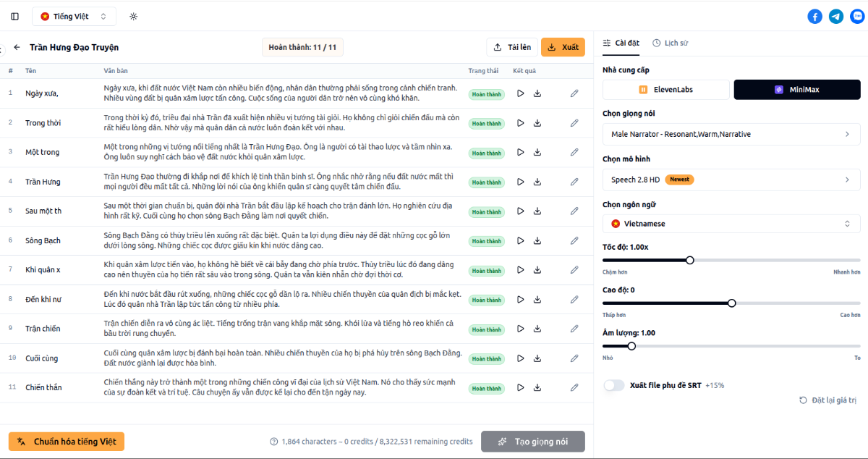Viewport: 868px width, 459px height.
Task: Open the Telegram link icon
Action: coord(836,16)
